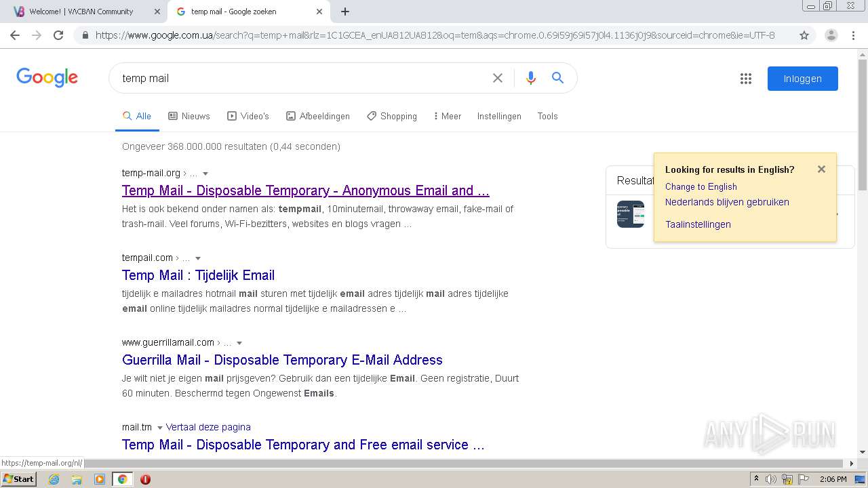Open the Temp Mail Disposable Temporary Anonymous result

click(306, 190)
